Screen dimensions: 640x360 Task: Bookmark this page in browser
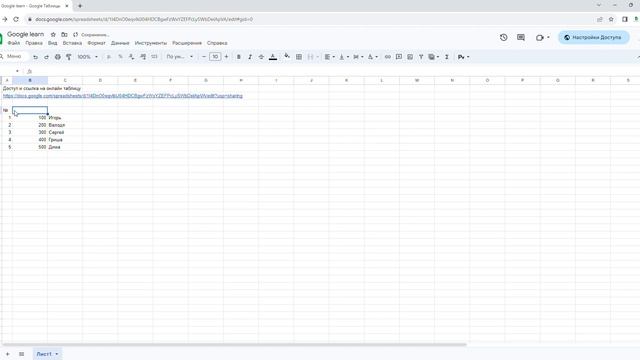point(611,19)
